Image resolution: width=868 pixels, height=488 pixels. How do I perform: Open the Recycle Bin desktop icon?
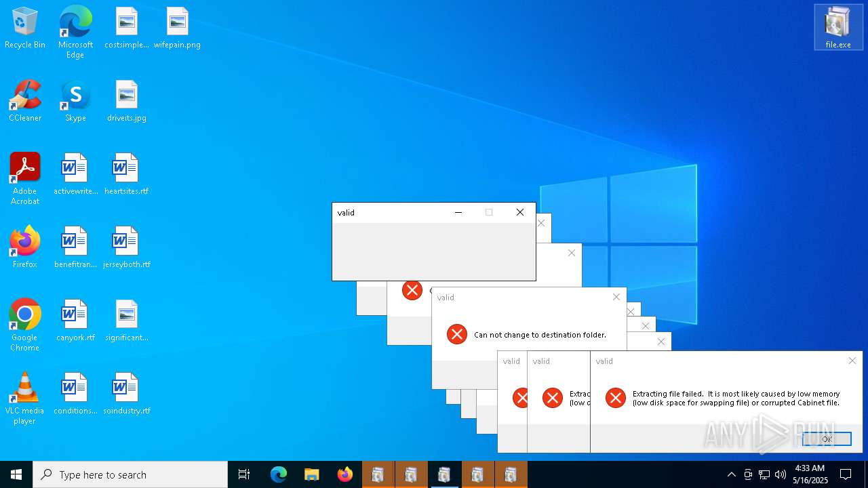tap(25, 28)
